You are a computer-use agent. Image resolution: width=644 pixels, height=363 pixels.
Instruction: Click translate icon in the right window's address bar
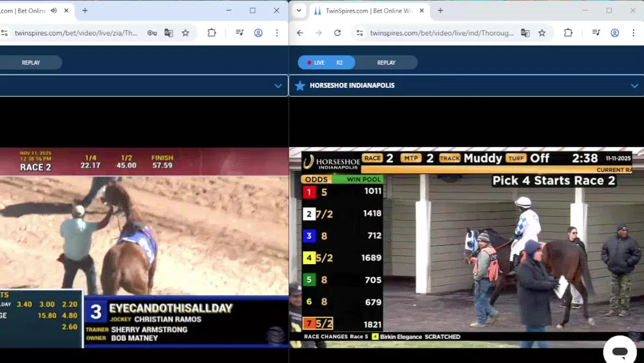pos(525,33)
